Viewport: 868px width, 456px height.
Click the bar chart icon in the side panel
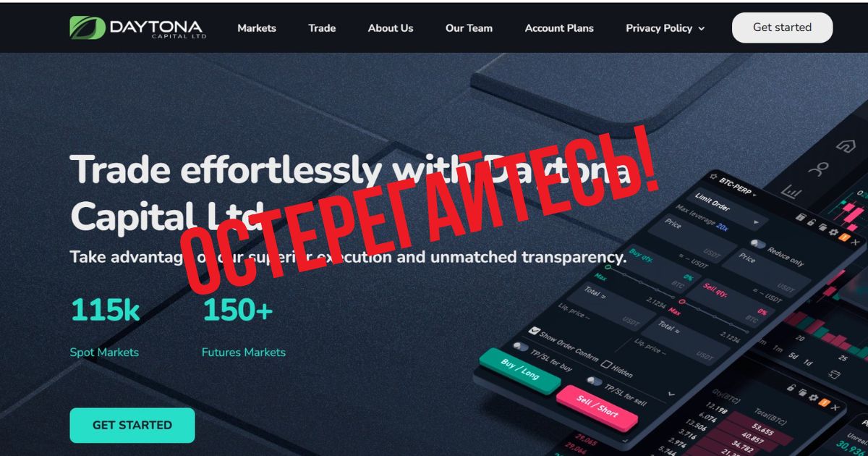coord(791,192)
